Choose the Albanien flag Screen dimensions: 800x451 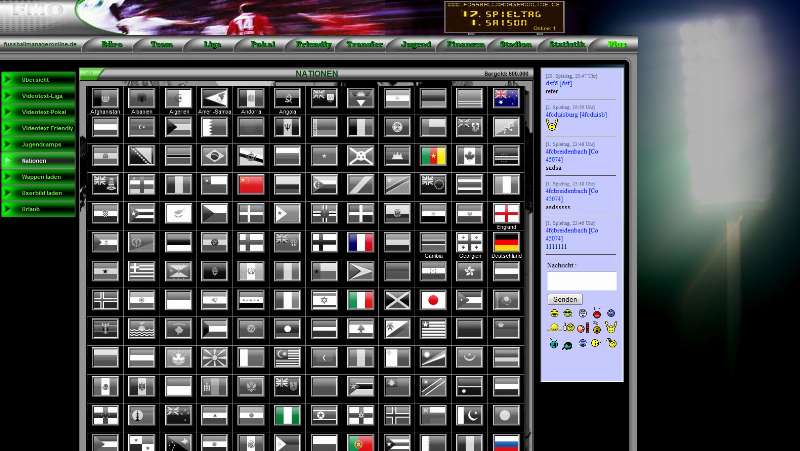pyautogui.click(x=141, y=98)
